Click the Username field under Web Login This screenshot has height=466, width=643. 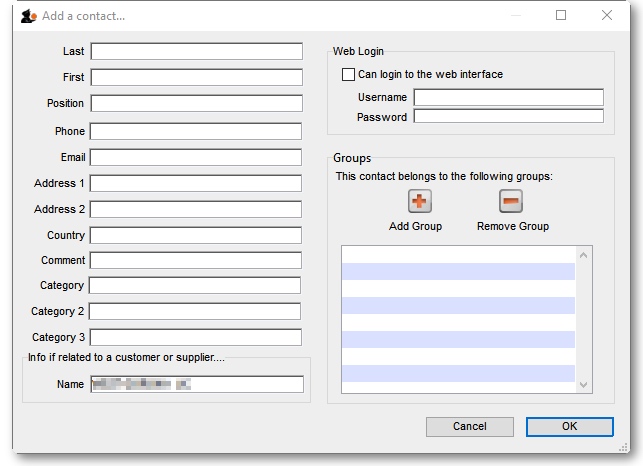click(x=508, y=97)
